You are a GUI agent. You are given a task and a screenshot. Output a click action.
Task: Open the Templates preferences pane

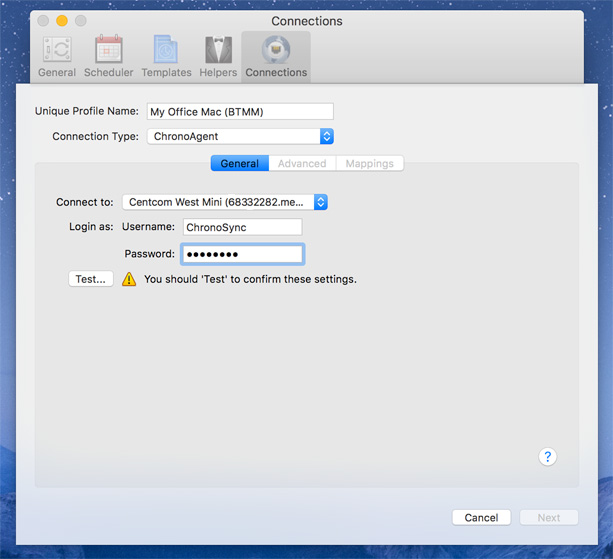[x=166, y=57]
